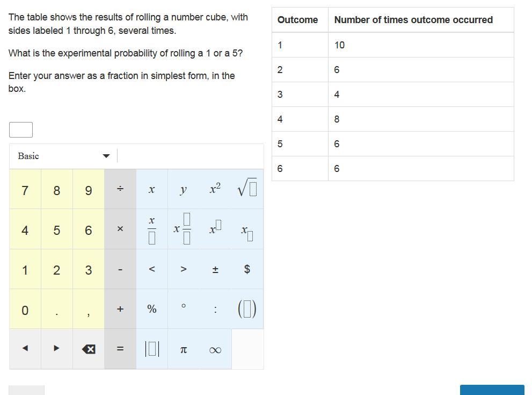Click the infinity symbol key

(x=215, y=350)
